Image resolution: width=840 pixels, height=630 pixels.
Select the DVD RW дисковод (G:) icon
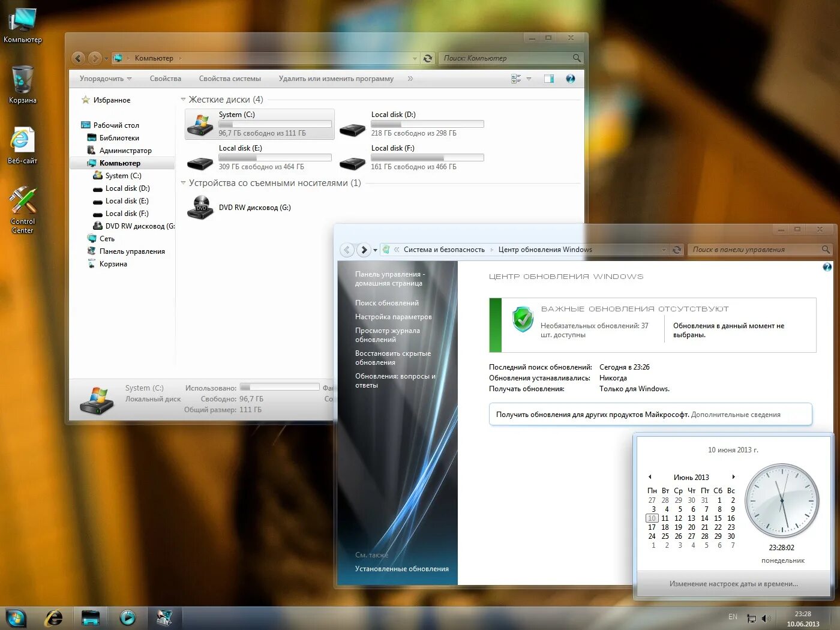click(200, 208)
